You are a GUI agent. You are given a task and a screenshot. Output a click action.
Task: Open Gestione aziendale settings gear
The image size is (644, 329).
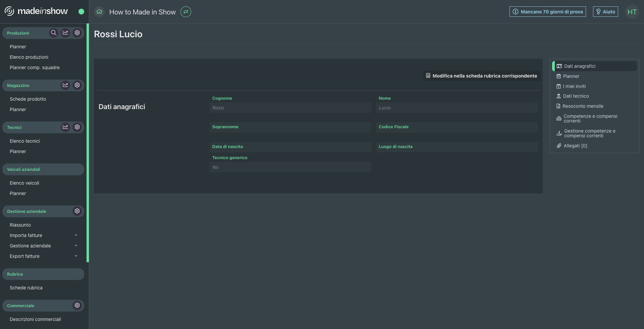(x=77, y=211)
